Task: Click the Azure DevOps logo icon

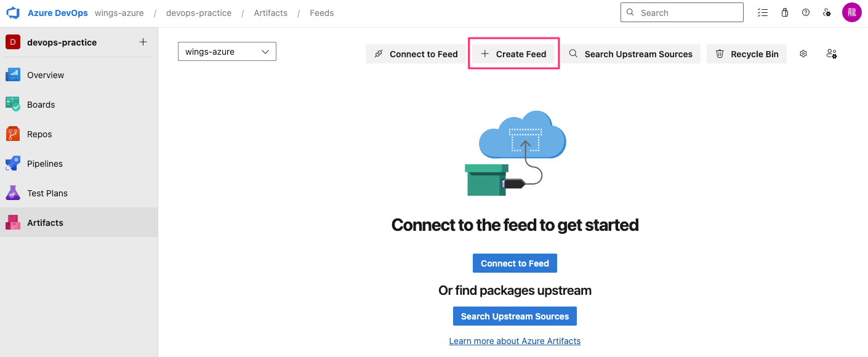Action: pyautogui.click(x=13, y=13)
